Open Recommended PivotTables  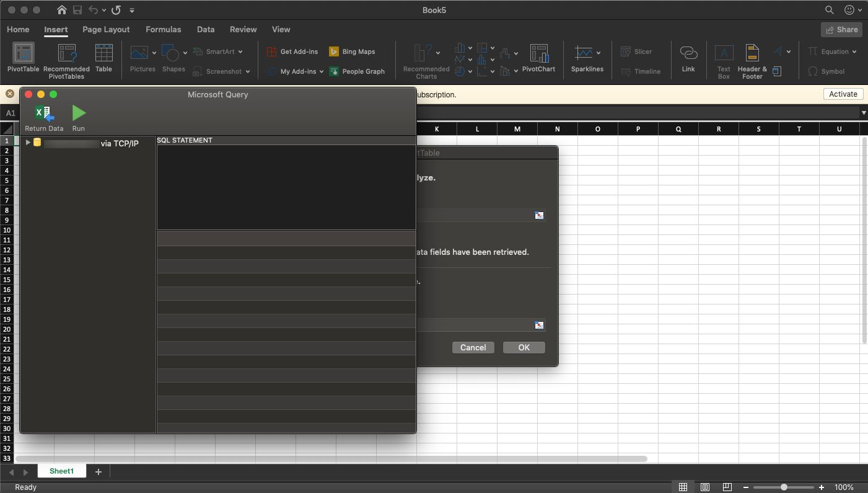(x=66, y=59)
